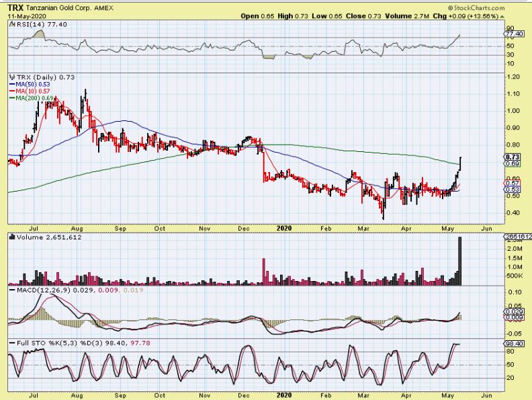Image resolution: width=532 pixels, height=400 pixels.
Task: Click the 97.78 stochastic %D value
Action: (140, 344)
